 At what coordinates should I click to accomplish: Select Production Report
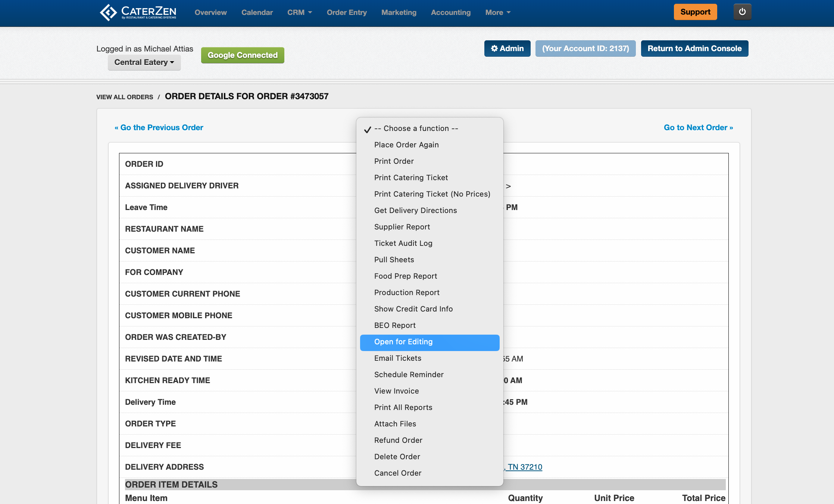(430, 292)
